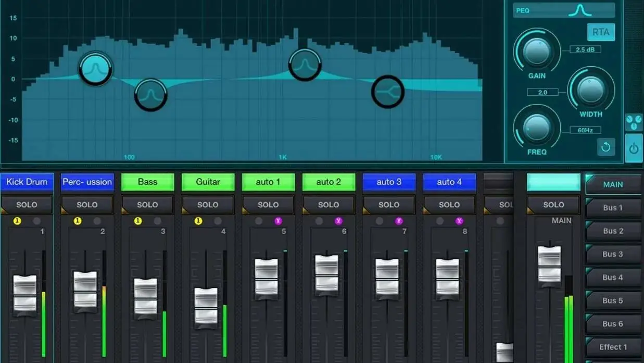Click the Guitar channel fader cap
The width and height of the screenshot is (644, 363).
[x=206, y=308]
